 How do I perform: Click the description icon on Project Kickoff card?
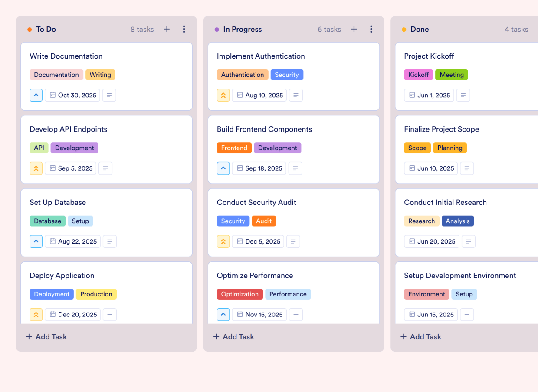tap(463, 95)
